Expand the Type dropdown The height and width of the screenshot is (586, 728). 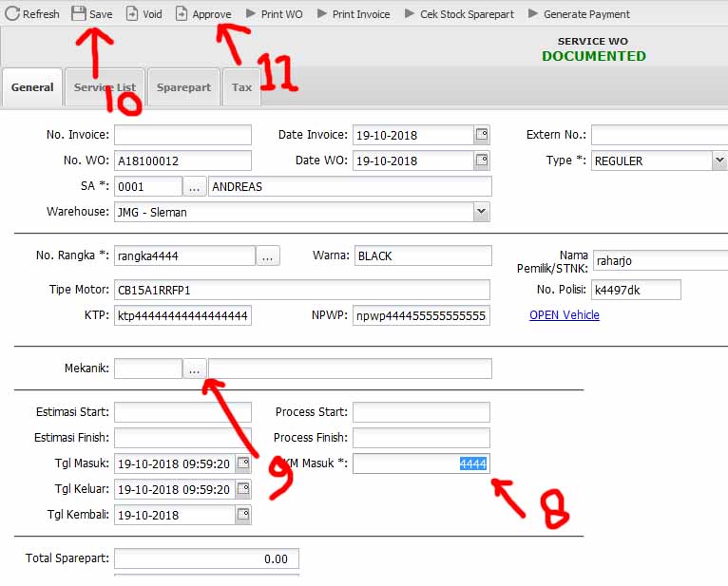(x=718, y=161)
